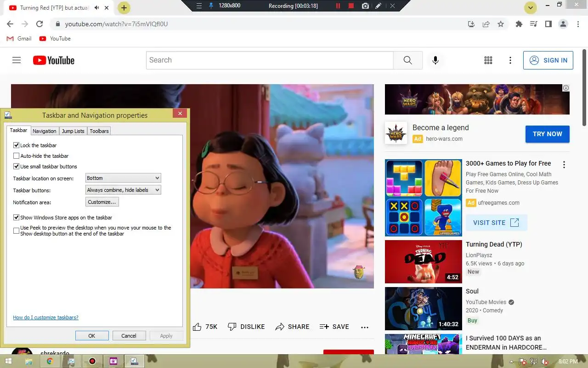Click the YouTube search magnifier button

pos(408,60)
